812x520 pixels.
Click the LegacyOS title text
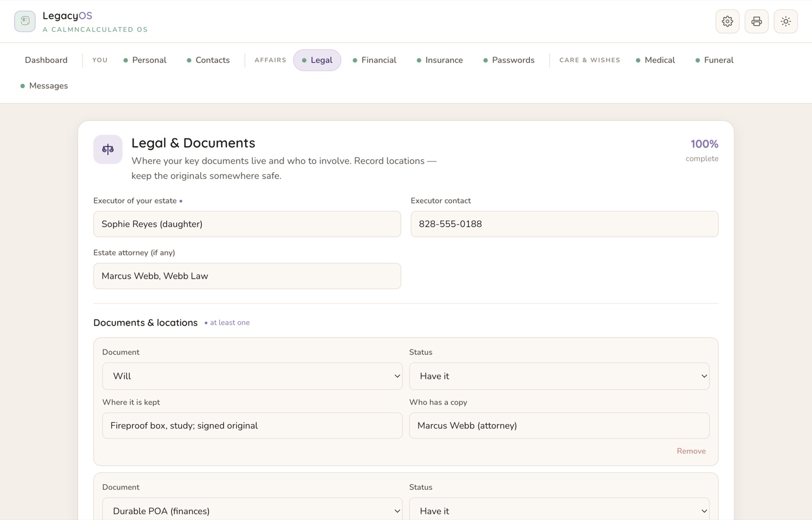pos(67,16)
